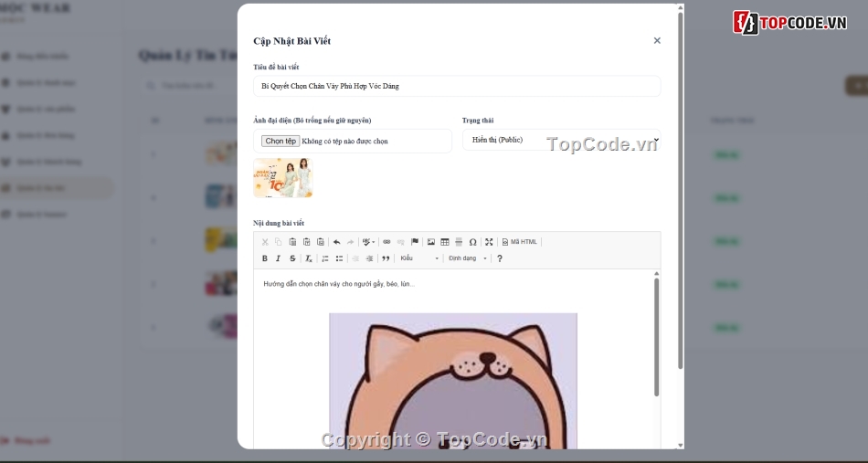Open special characters with Omega icon
The width and height of the screenshot is (868, 463).
[x=472, y=242]
